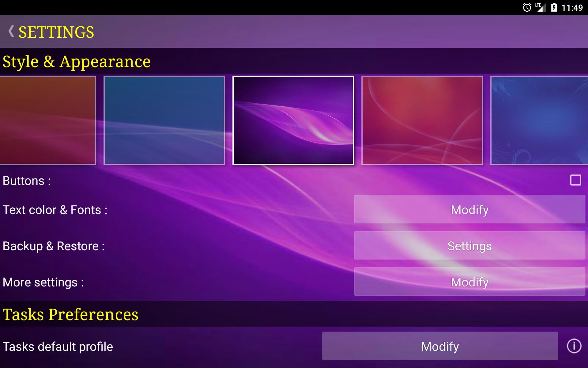Choose the dark blue floral theme thumbnail
The width and height of the screenshot is (588, 368).
click(539, 121)
